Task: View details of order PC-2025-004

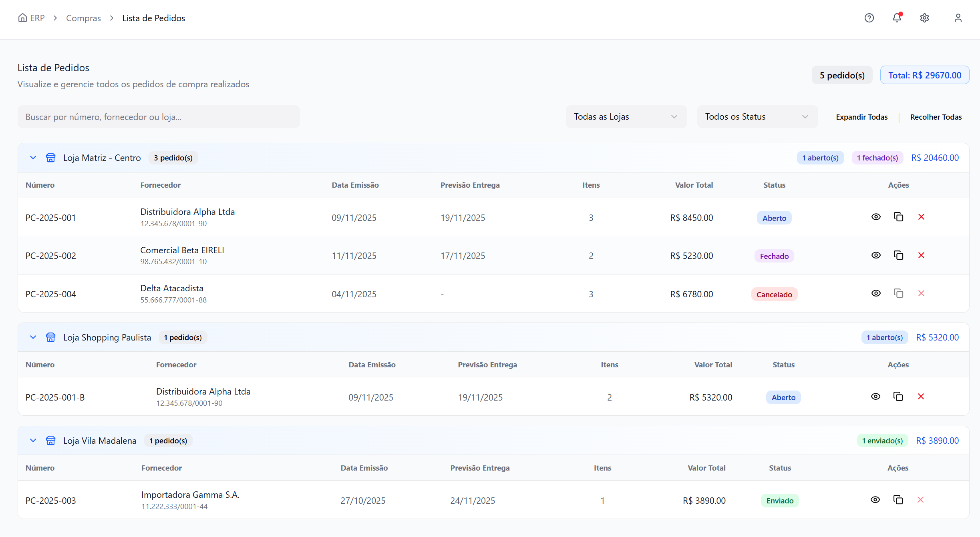Action: click(x=876, y=293)
